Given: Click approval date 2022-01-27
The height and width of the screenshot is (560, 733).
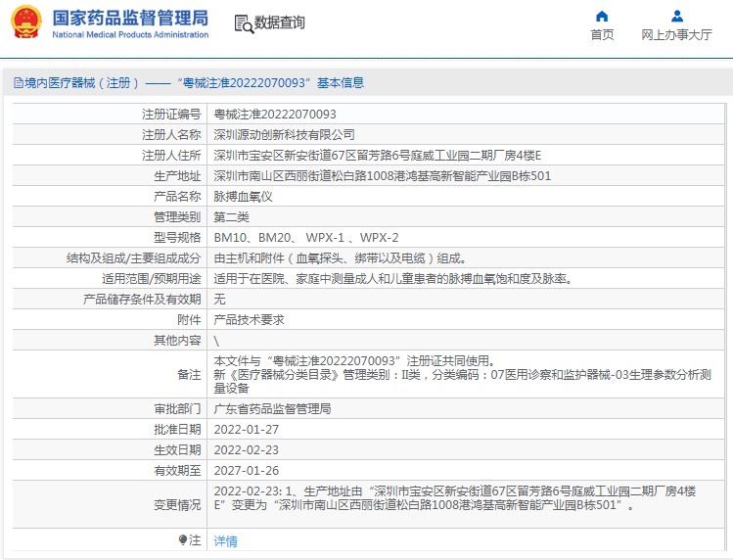Looking at the screenshot, I should (x=247, y=430).
